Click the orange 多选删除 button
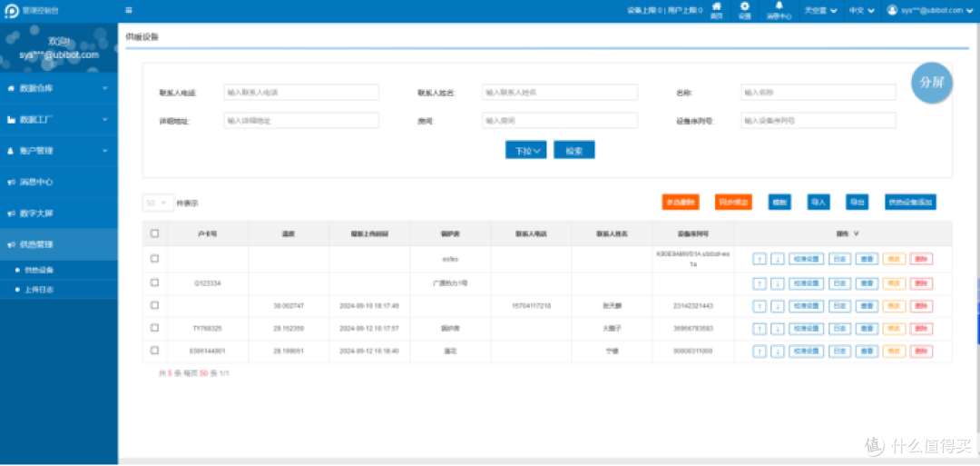 (x=681, y=202)
